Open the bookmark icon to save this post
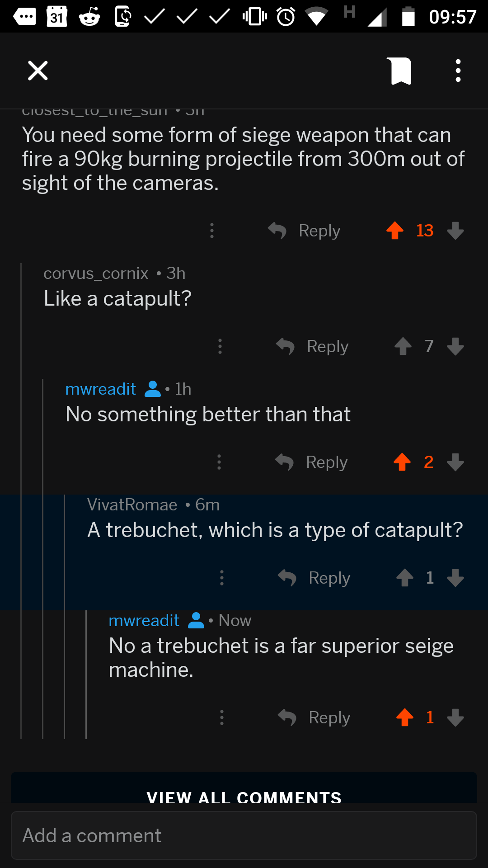Image resolution: width=488 pixels, height=868 pixels. (x=400, y=71)
